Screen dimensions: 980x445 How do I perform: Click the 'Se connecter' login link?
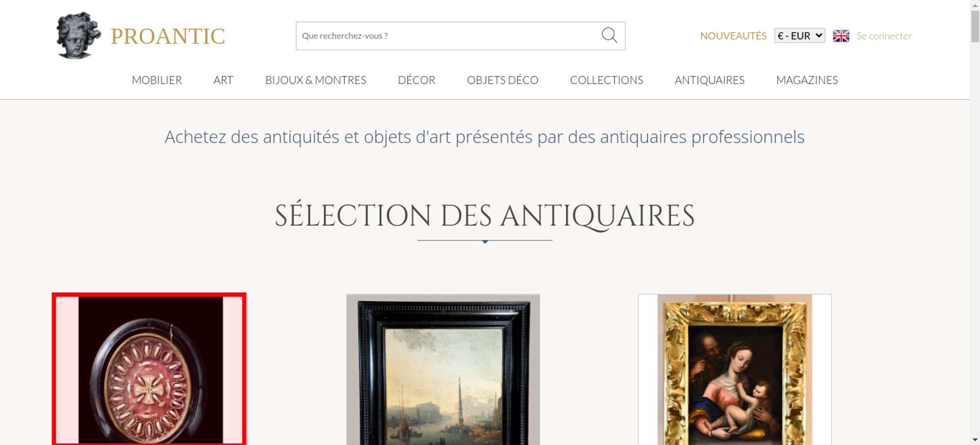click(884, 36)
